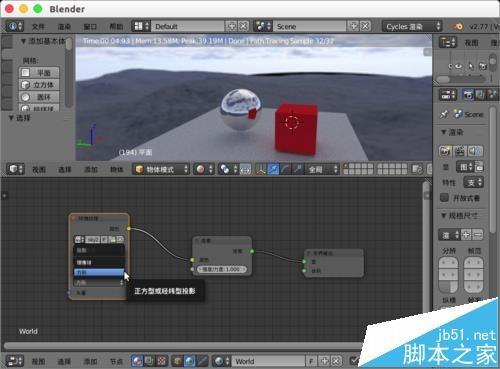
Task: Open the Info editor type selector icon
Action: click(15, 26)
